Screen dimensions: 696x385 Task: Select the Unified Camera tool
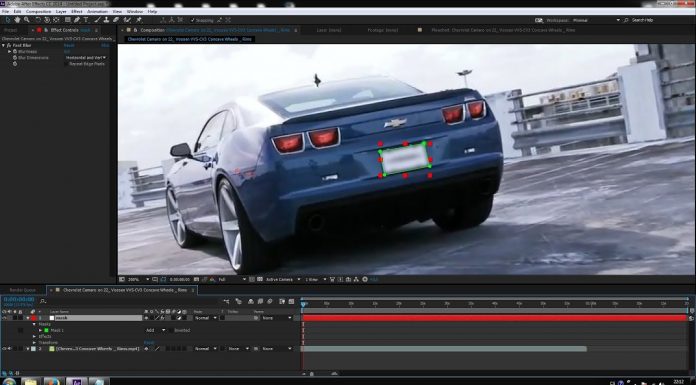[x=47, y=20]
